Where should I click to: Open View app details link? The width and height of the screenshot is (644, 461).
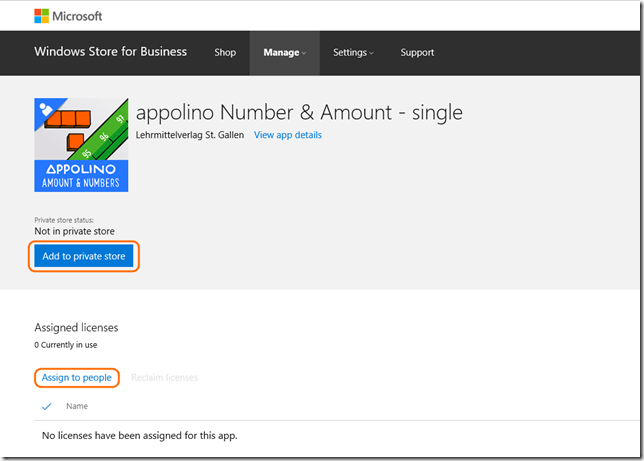tap(288, 135)
